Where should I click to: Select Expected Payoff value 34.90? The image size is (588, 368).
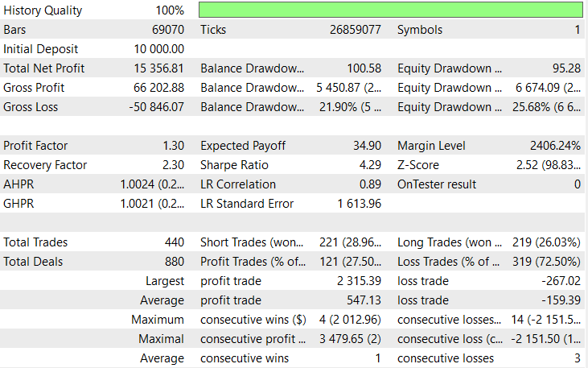367,146
